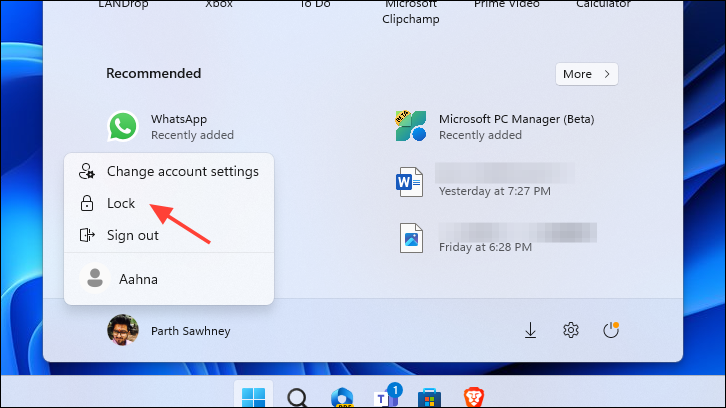726x408 pixels.
Task: Click the Parth Sawhney account name
Action: (x=191, y=331)
